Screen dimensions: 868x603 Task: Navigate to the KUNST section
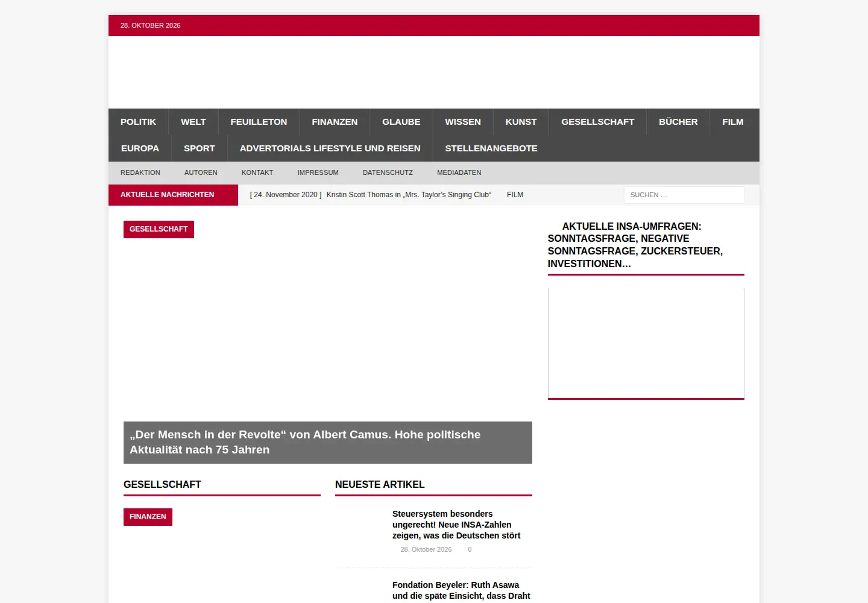coord(521,122)
